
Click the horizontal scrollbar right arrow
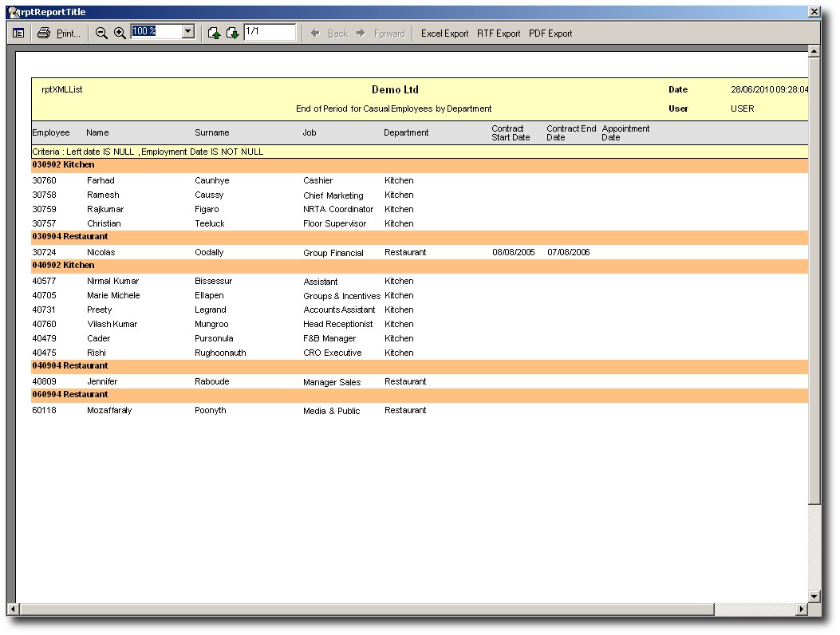click(x=802, y=609)
